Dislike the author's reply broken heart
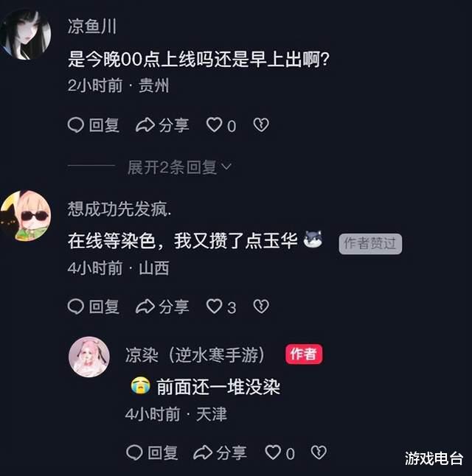Screen dimensions: 472x476 [x=319, y=452]
